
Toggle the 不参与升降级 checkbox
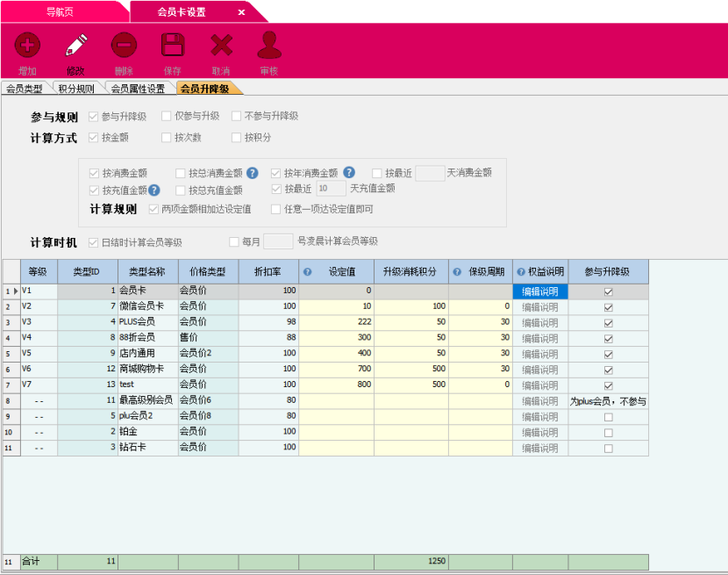point(236,116)
